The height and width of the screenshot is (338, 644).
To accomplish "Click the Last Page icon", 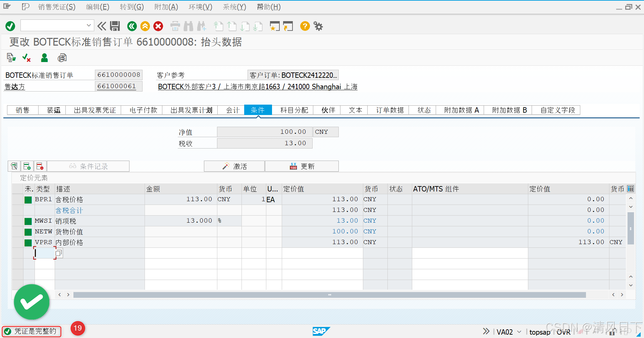I will 258,26.
